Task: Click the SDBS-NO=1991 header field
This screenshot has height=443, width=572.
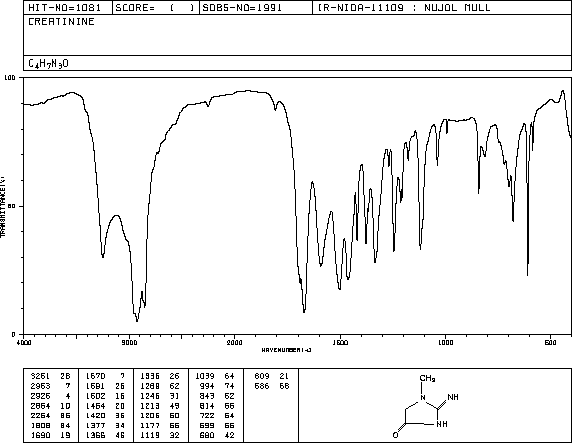Action: tap(256, 8)
